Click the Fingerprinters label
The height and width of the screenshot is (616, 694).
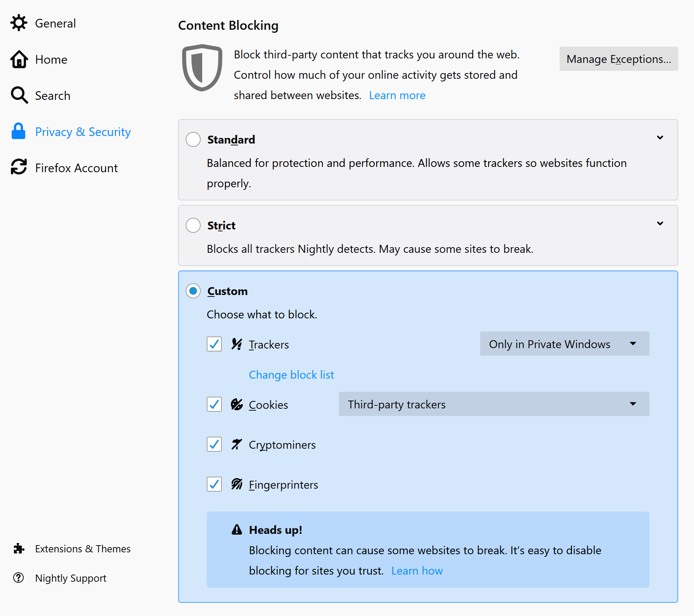coord(283,485)
